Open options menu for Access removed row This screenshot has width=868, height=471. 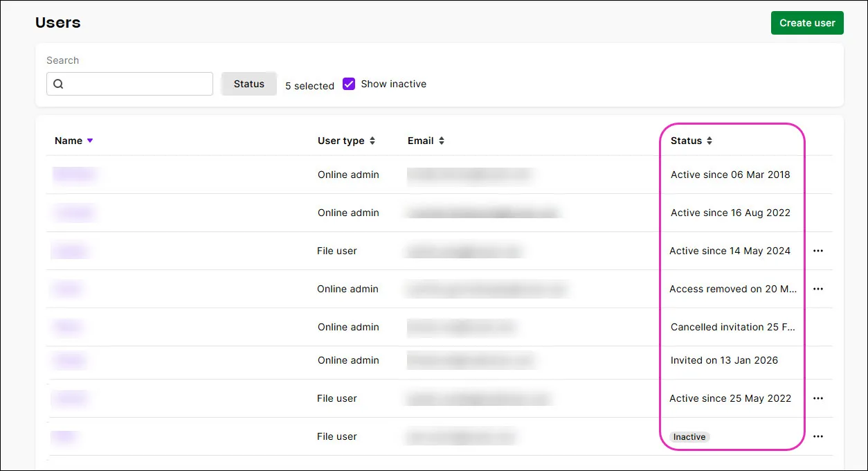tap(818, 289)
